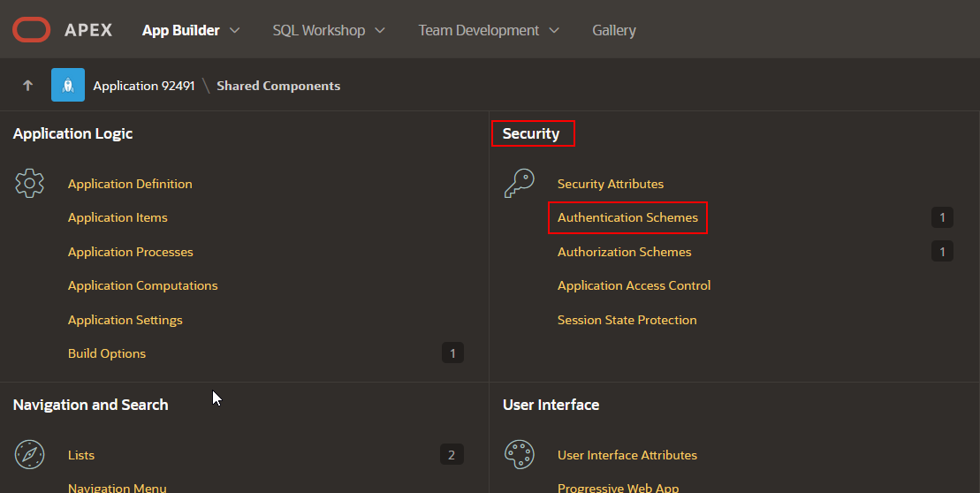Click the User Interface heading
The width and height of the screenshot is (980, 493).
point(551,405)
